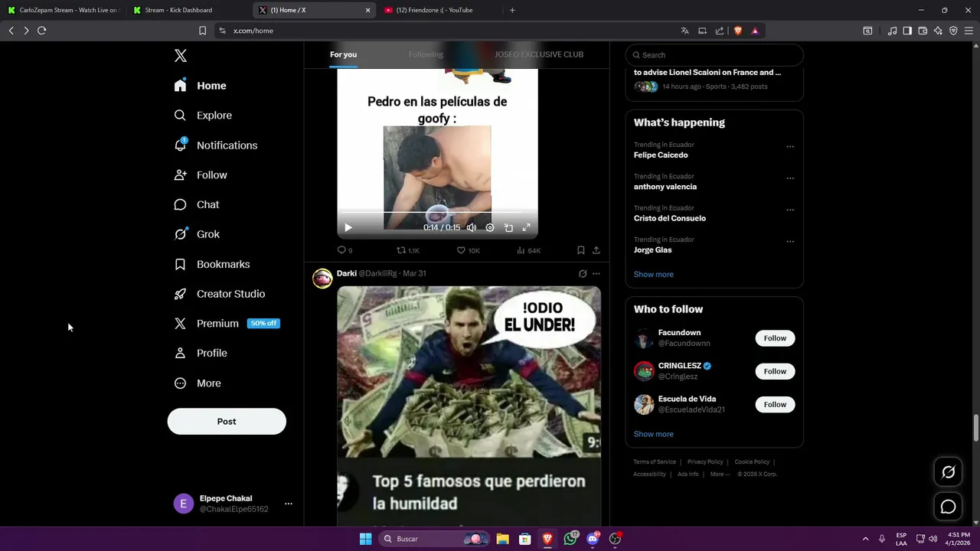
Task: Open more options for Felipe Caicedo trend
Action: [790, 147]
